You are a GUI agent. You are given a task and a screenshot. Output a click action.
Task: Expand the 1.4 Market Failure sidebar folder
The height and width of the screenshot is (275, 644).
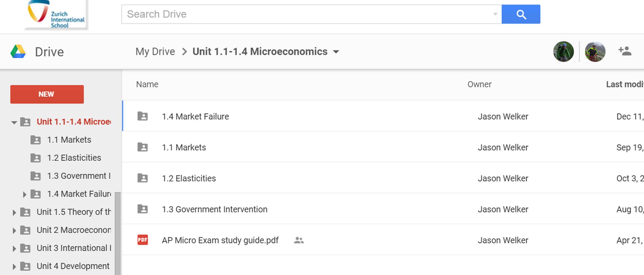[x=25, y=195]
